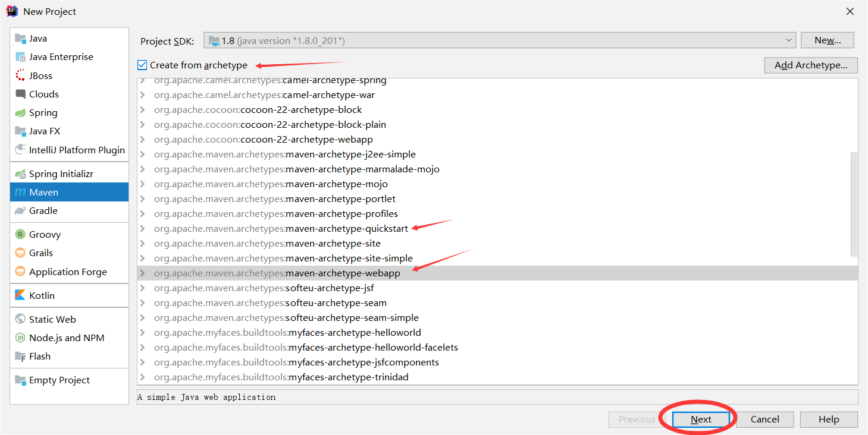868x435 pixels.
Task: Click the Groovy G icon
Action: (20, 235)
